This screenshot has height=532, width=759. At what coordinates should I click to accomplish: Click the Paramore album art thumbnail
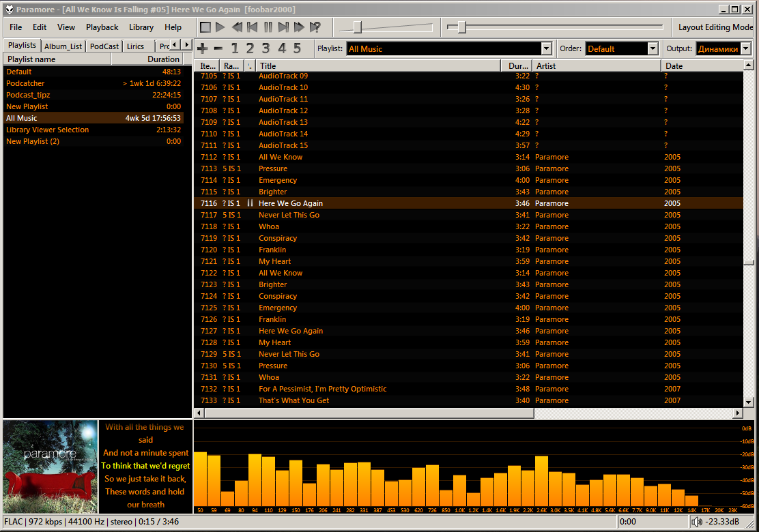click(50, 467)
